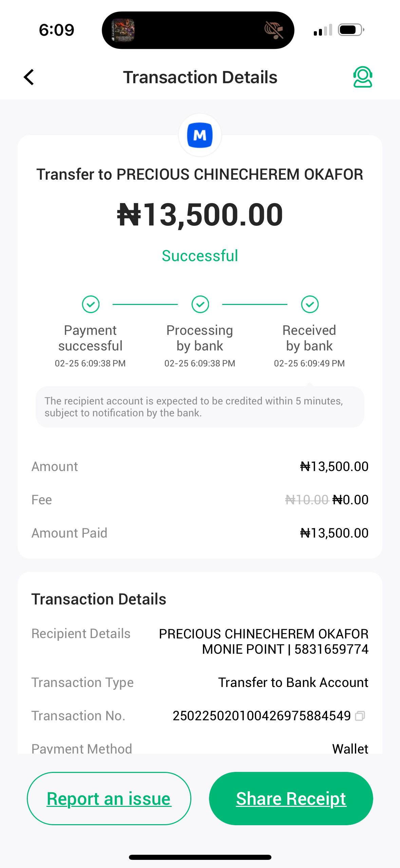Tap the back arrow icon
Viewport: 400px width, 868px height.
[29, 77]
